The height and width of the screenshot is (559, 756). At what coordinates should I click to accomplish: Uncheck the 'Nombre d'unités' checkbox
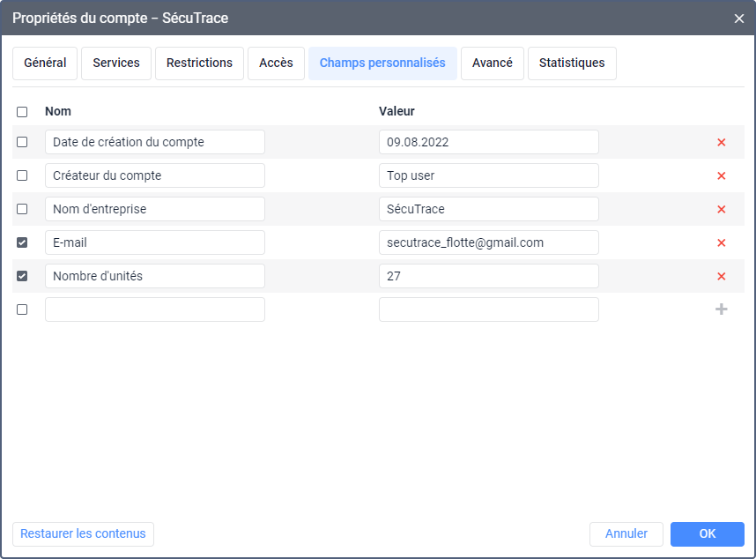22,276
